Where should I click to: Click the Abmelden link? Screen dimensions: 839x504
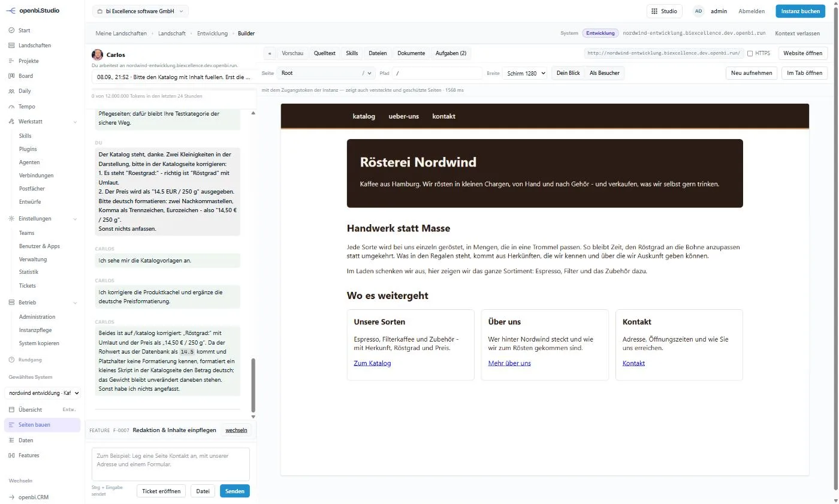click(752, 11)
